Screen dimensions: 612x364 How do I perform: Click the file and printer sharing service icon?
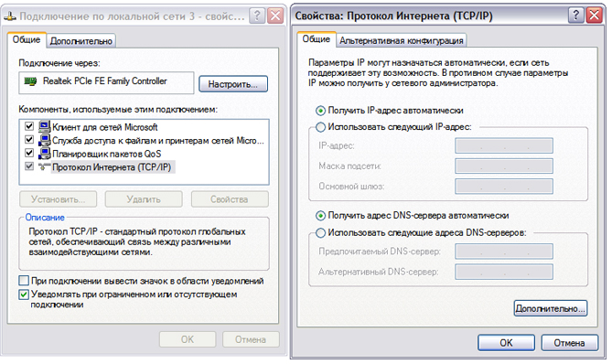pos(45,140)
